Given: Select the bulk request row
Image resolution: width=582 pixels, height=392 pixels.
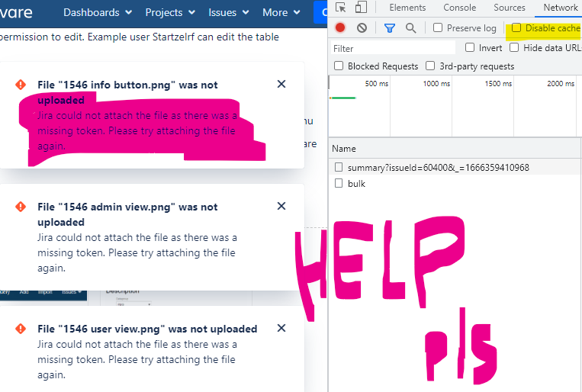Looking at the screenshot, I should (x=455, y=183).
